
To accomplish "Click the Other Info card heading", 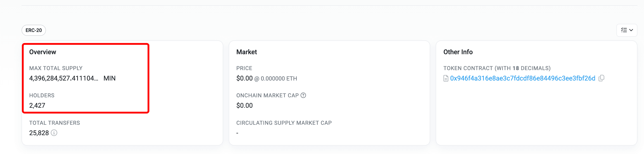I will tap(458, 52).
